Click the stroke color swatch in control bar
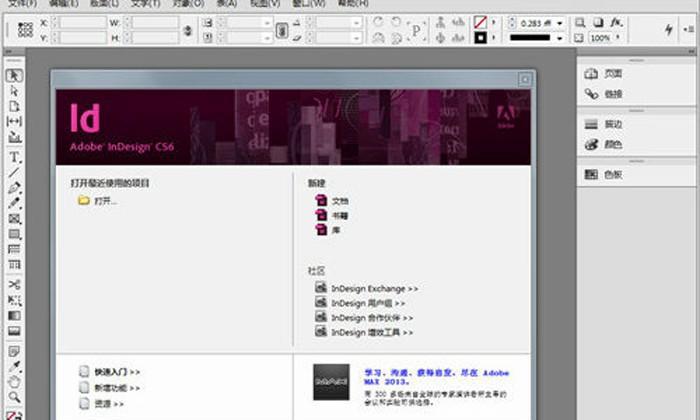 pos(480,38)
